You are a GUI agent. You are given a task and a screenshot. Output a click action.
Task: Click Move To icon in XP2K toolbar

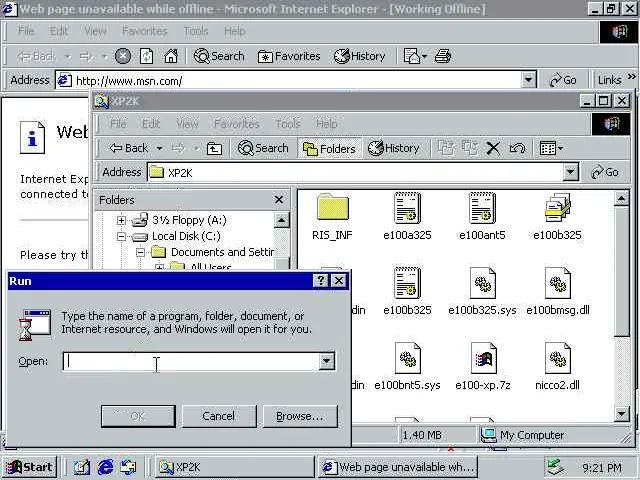coord(446,148)
